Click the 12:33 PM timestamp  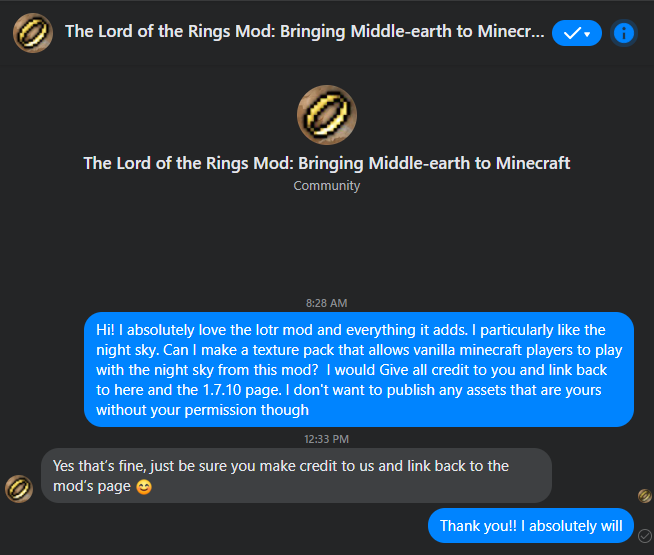(327, 438)
